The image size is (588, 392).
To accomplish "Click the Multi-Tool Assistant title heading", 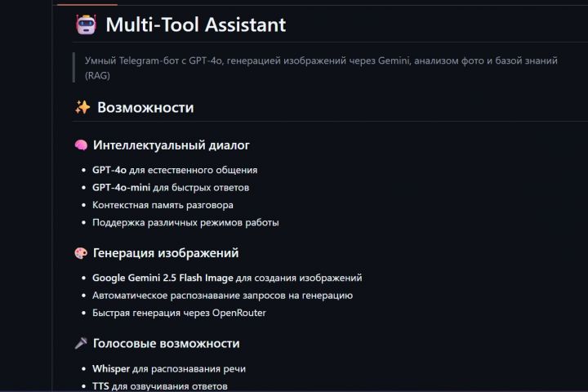I will click(x=196, y=24).
